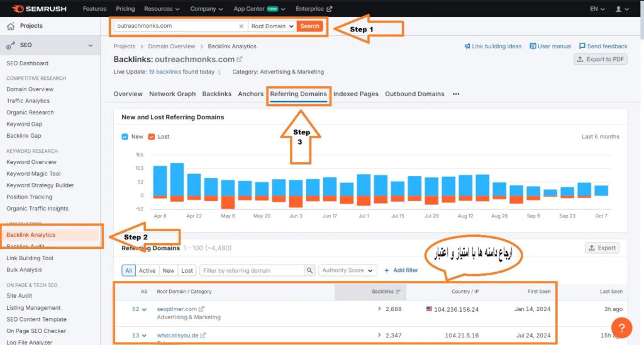Sort by the Backlinks column icon
Viewport: 644px width, 345px height.
tap(398, 292)
